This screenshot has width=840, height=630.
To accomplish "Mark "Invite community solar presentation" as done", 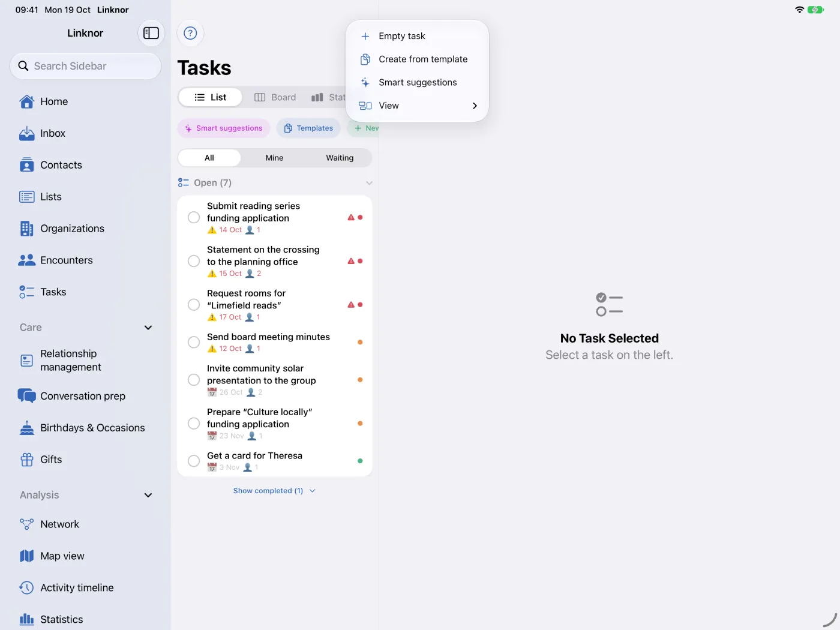I will pos(194,380).
